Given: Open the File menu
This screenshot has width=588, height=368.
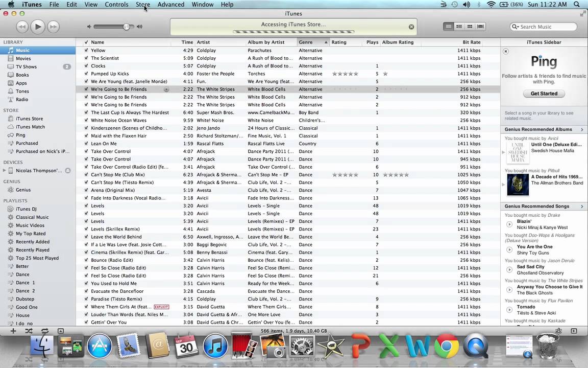Looking at the screenshot, I should (x=54, y=5).
